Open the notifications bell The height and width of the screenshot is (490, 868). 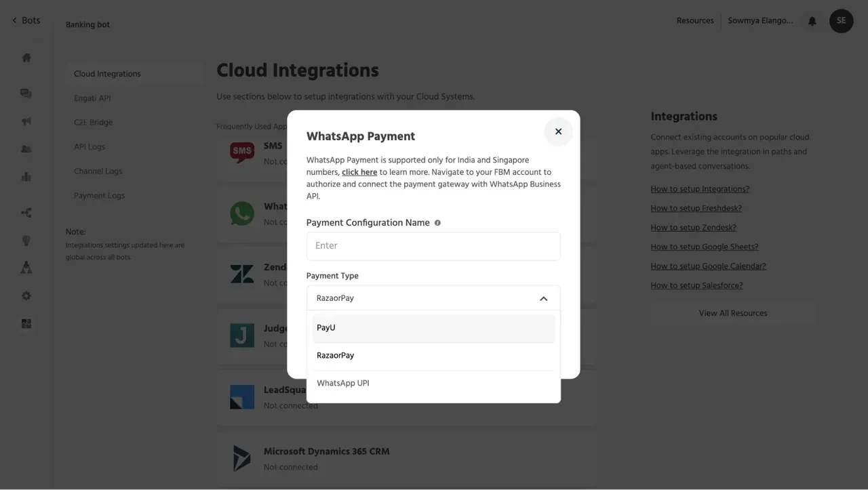[812, 21]
